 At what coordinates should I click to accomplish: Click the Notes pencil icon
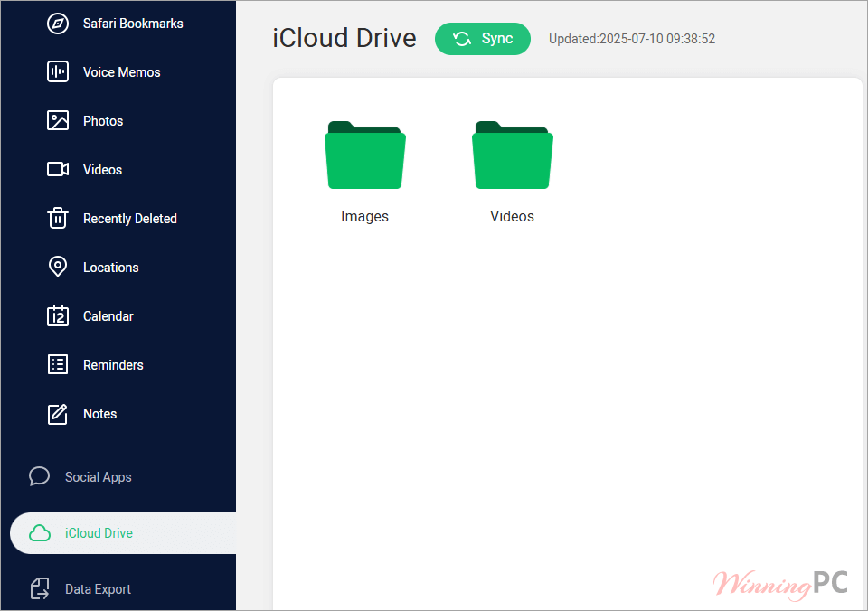tap(58, 414)
